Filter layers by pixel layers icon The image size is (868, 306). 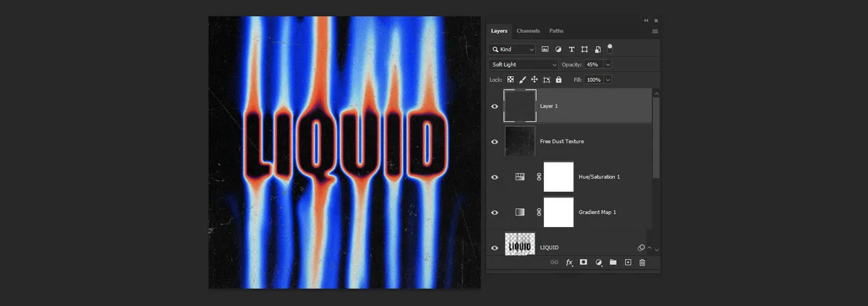click(x=545, y=49)
